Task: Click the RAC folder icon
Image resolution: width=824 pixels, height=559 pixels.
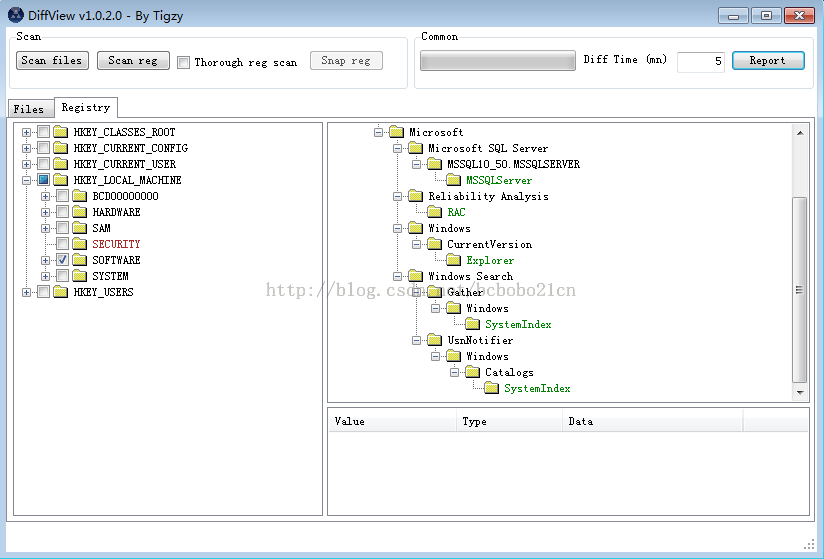Action: [x=434, y=212]
